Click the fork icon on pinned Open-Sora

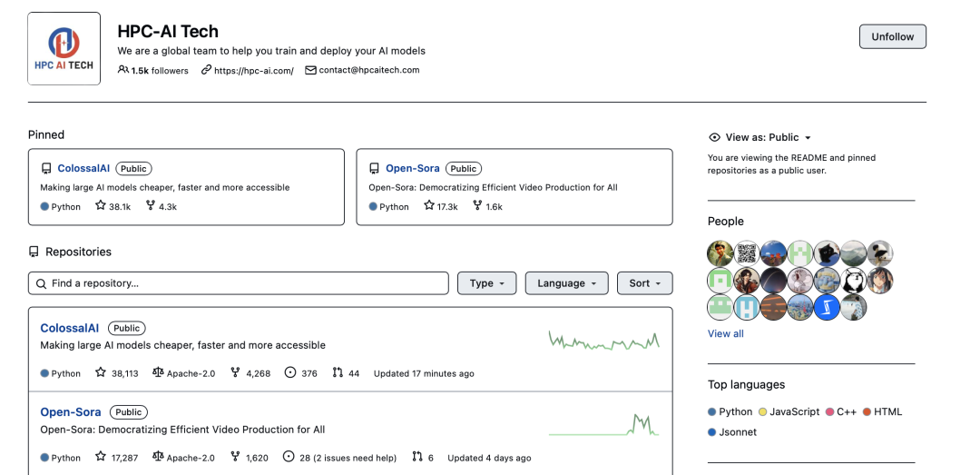(477, 206)
